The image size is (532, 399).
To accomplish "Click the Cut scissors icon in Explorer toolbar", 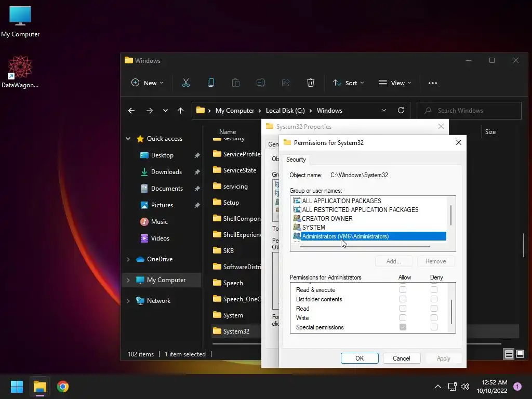I will [186, 83].
